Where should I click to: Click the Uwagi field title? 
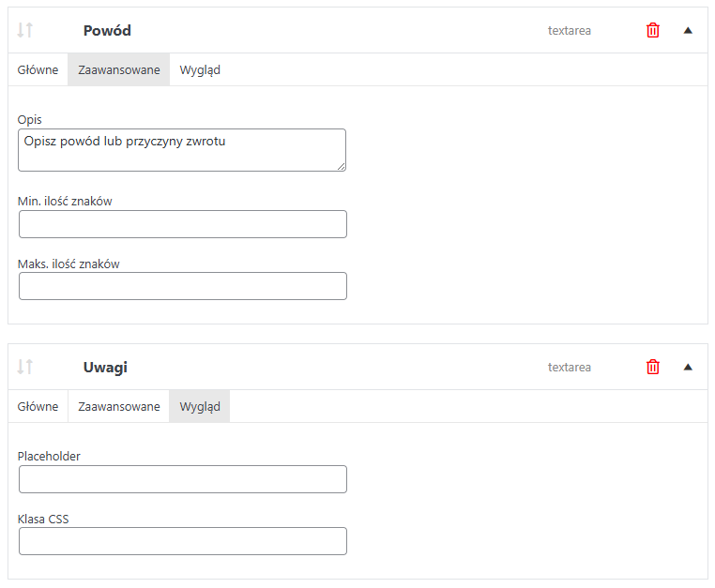click(x=105, y=368)
